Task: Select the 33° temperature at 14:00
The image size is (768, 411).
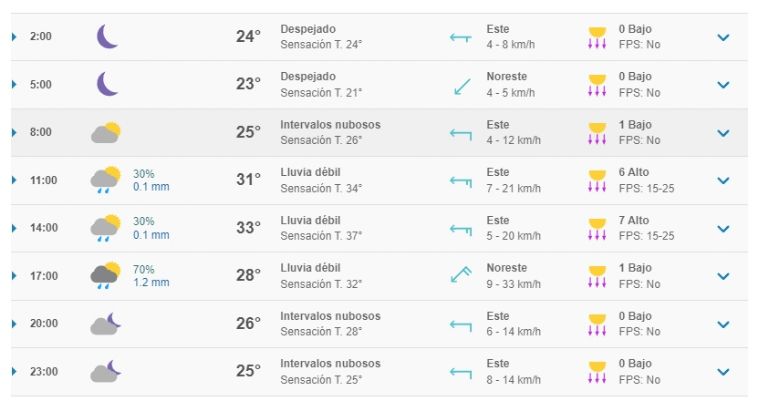Action: [248, 228]
